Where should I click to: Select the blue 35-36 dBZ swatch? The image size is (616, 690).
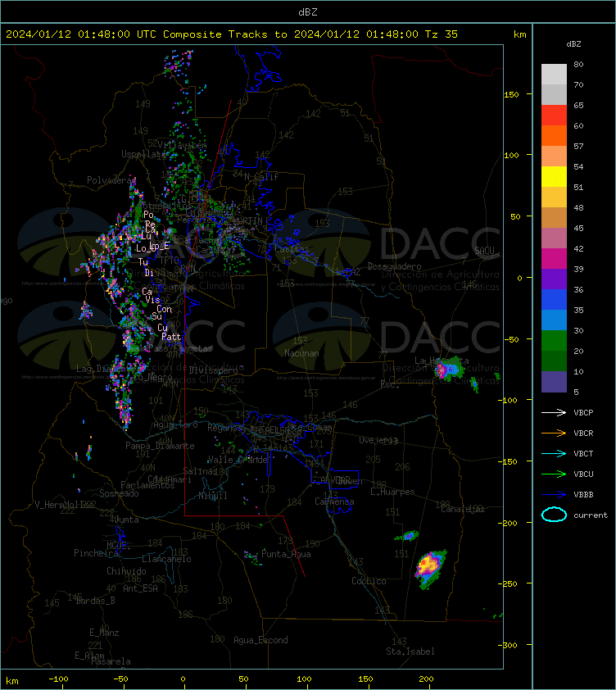[554, 300]
